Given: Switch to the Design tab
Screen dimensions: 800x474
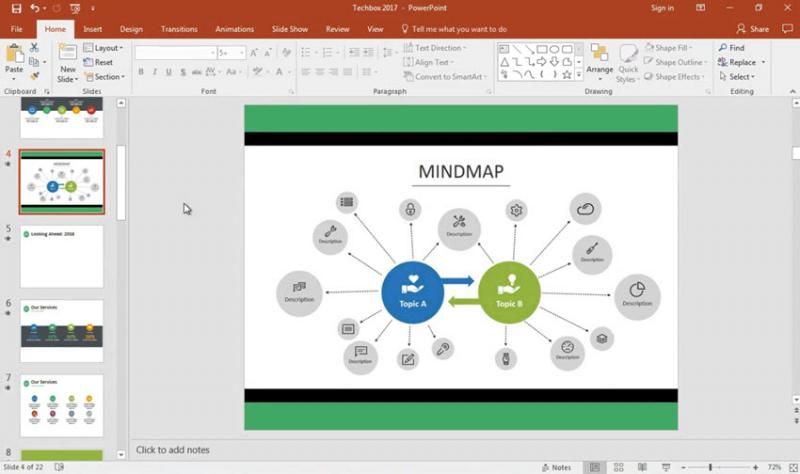Looking at the screenshot, I should coord(131,29).
